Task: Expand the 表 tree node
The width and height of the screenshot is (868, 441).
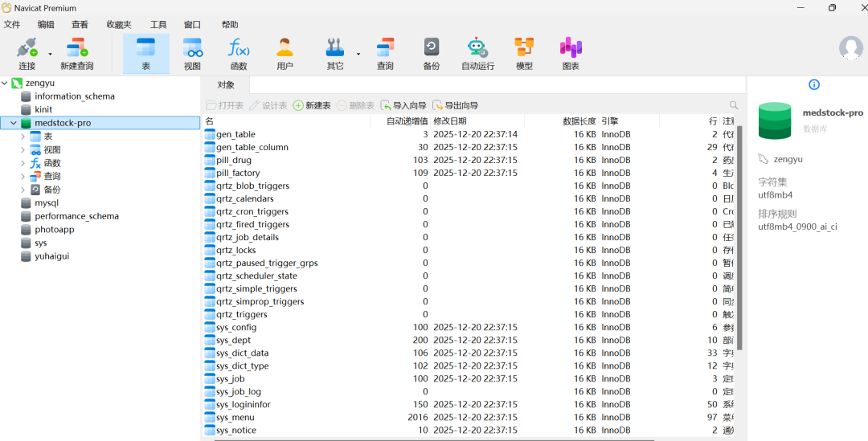Action: click(x=23, y=136)
